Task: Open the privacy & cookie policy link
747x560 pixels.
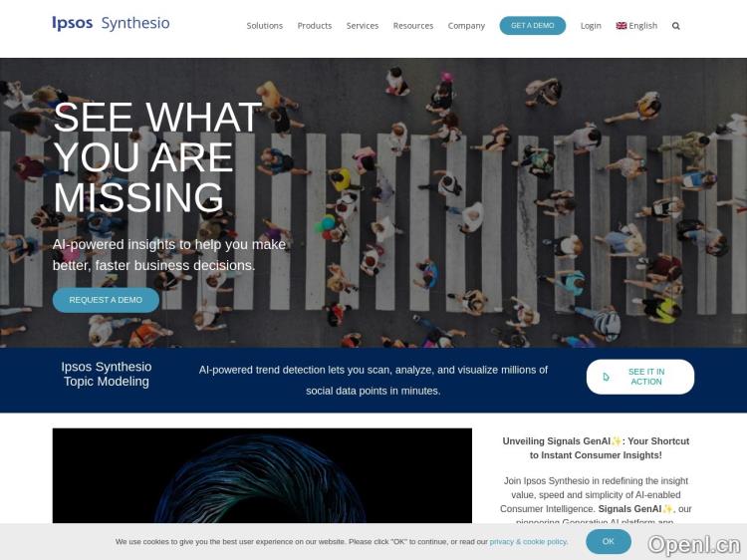Action: click(528, 542)
